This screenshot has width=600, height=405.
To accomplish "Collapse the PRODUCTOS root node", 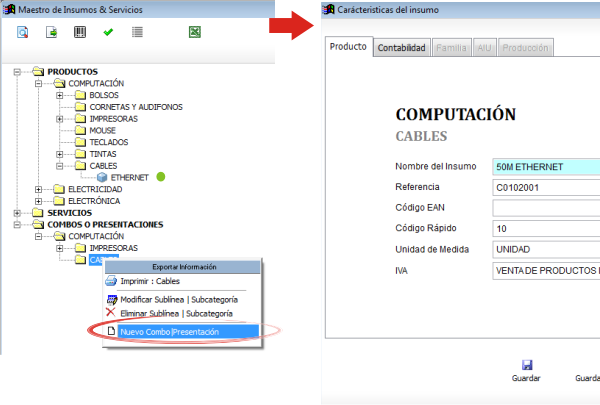I will tap(17, 72).
